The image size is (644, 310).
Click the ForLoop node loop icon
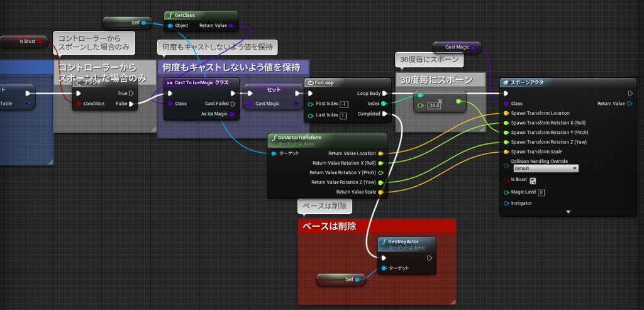coord(311,82)
